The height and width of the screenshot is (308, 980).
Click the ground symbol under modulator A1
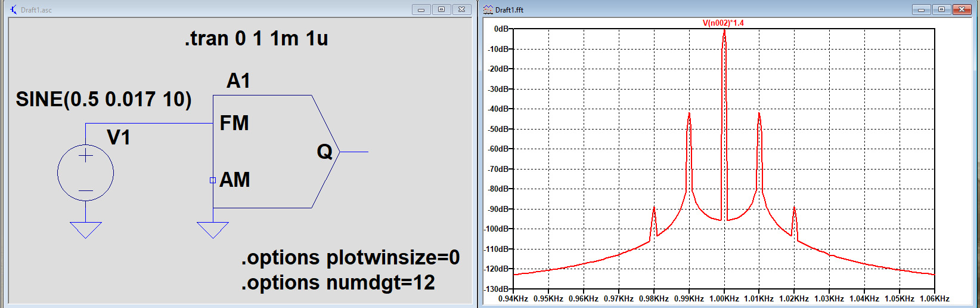(x=213, y=230)
